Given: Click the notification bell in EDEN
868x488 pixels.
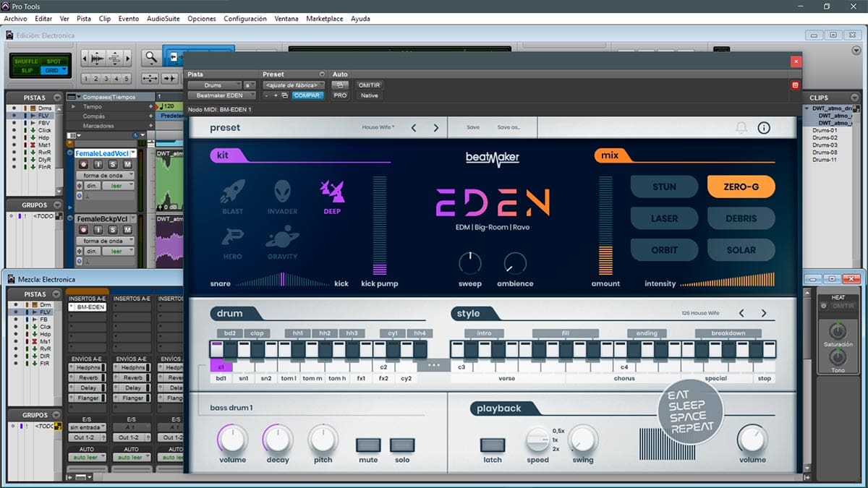Looking at the screenshot, I should coord(741,128).
